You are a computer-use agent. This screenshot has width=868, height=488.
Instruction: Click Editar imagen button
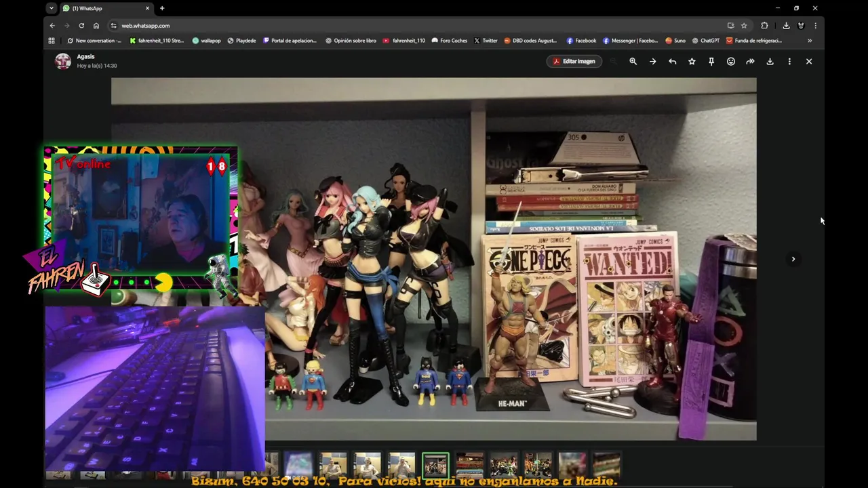[x=574, y=61]
